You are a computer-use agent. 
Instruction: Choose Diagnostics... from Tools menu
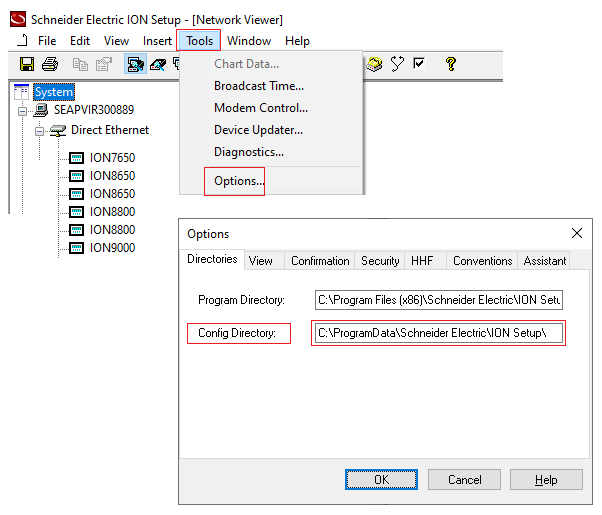(249, 152)
